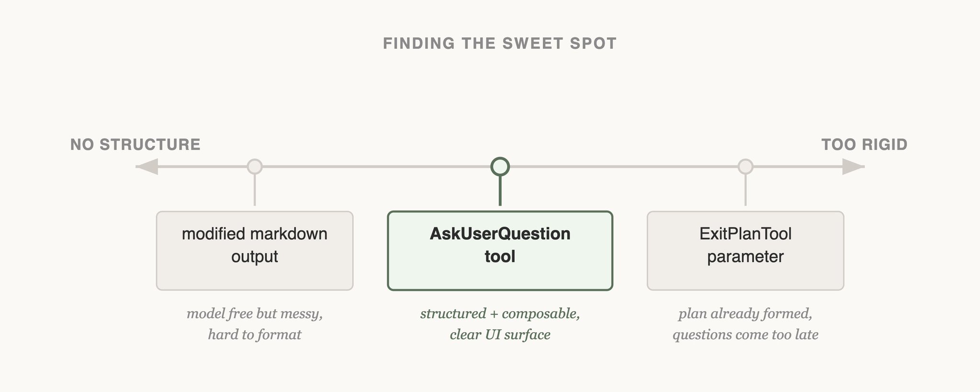Image resolution: width=980 pixels, height=392 pixels.
Task: Click the right arrowhead on the axis
Action: click(853, 167)
